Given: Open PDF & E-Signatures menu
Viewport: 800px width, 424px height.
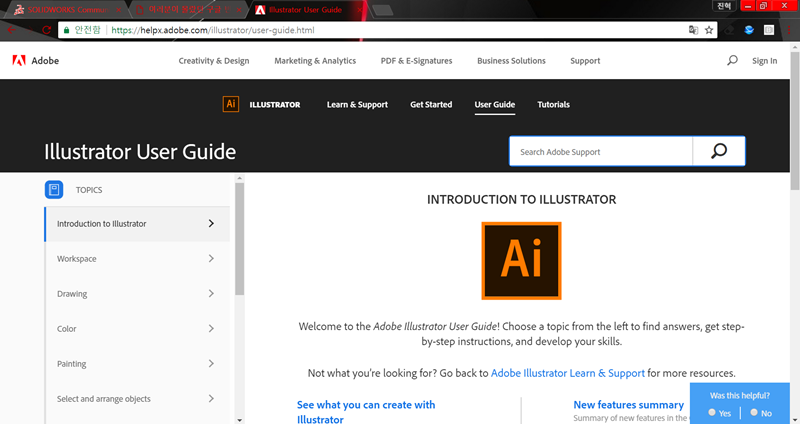Looking at the screenshot, I should [416, 61].
